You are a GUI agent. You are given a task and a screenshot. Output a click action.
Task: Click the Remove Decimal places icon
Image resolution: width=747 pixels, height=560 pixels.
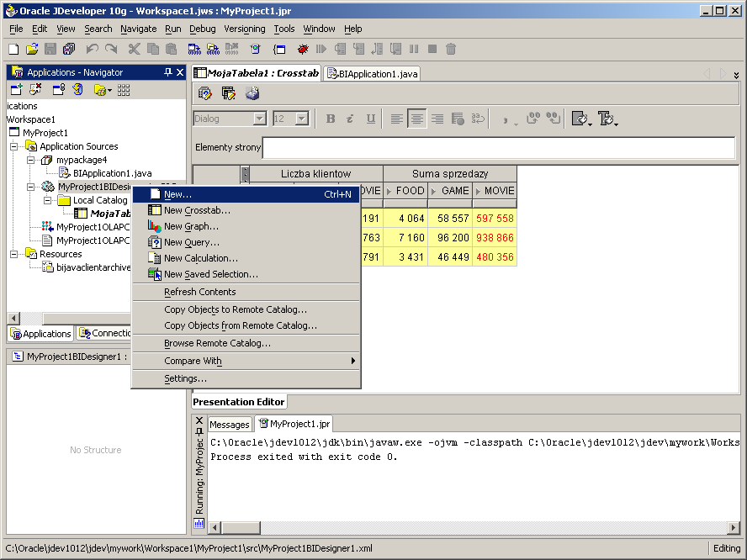554,119
